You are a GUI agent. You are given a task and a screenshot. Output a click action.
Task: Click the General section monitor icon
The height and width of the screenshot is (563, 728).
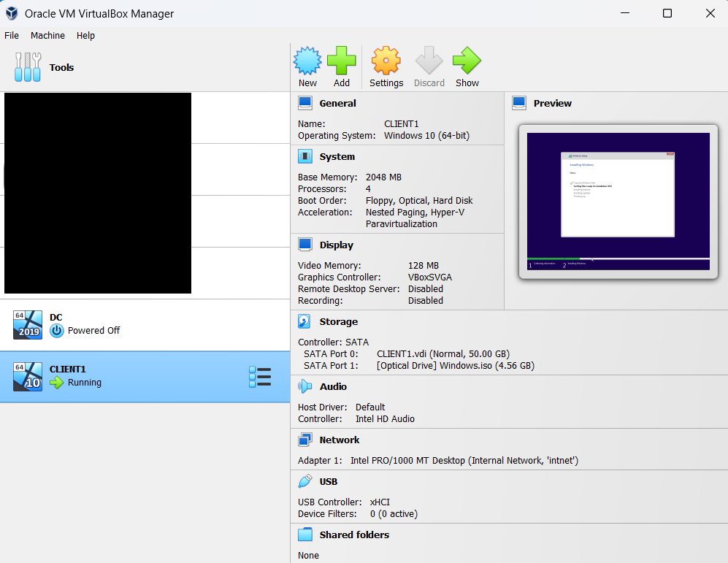305,103
